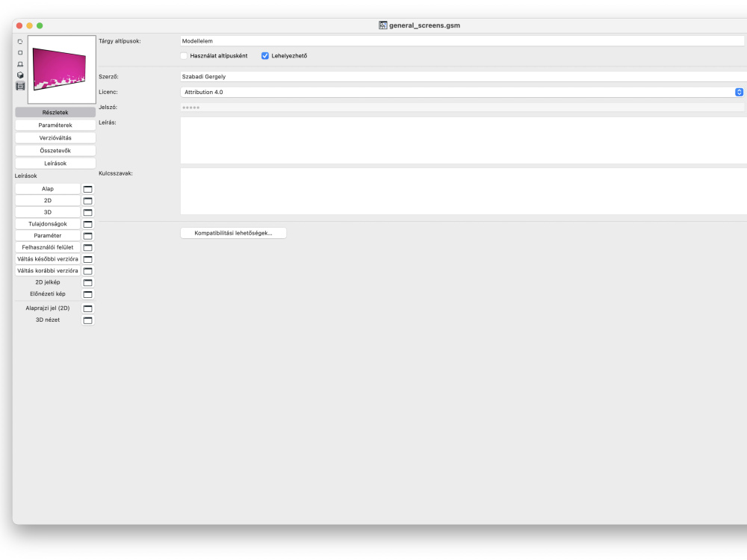The width and height of the screenshot is (747, 560).
Task: Open Váltás korábbi verzióra window icon
Action: 87,270
